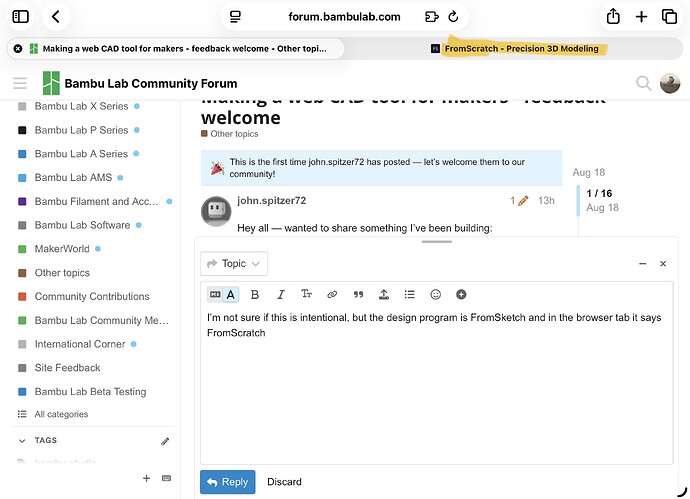Open the Bambu Filament and Accessories category
This screenshot has width=690, height=499.
coord(96,202)
